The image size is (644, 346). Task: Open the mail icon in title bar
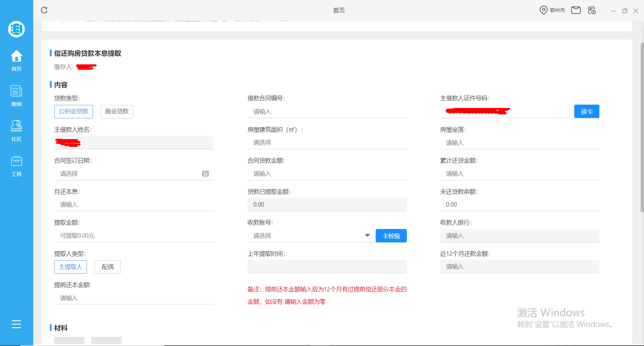pyautogui.click(x=576, y=10)
